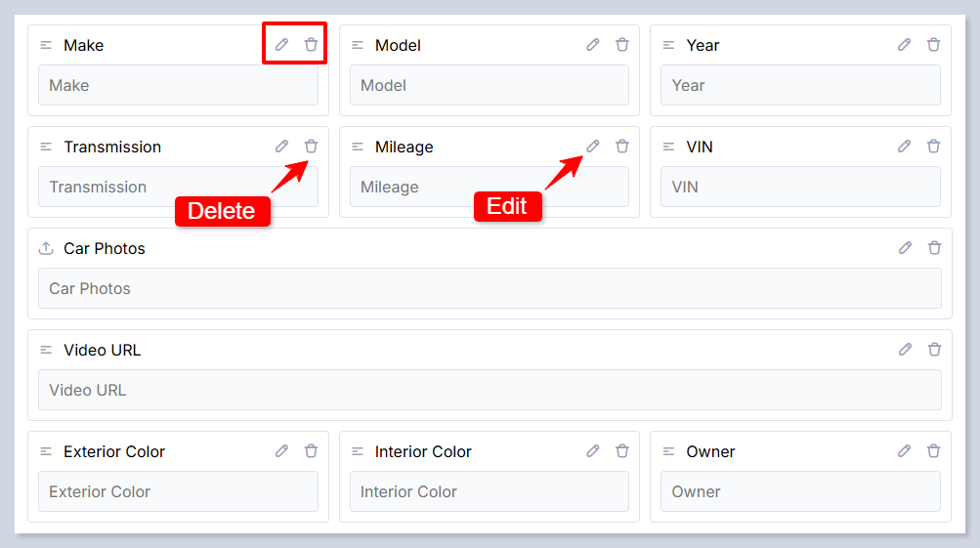Delete the Car Photos upload field
Image resolution: width=980 pixels, height=548 pixels.
coord(934,248)
